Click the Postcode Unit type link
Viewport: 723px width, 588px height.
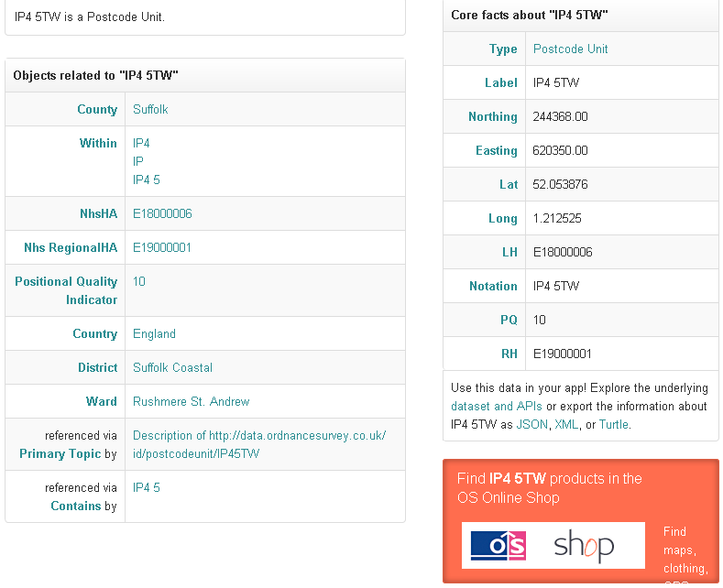click(570, 49)
